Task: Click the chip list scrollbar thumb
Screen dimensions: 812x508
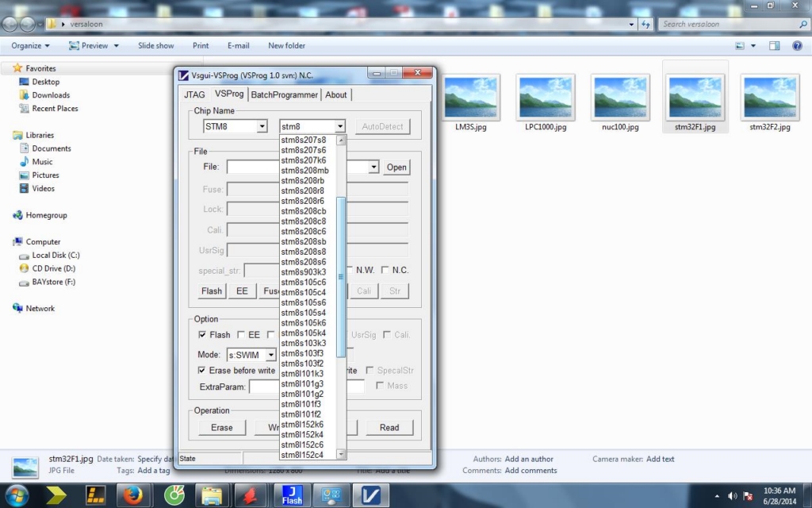Action: pos(342,276)
